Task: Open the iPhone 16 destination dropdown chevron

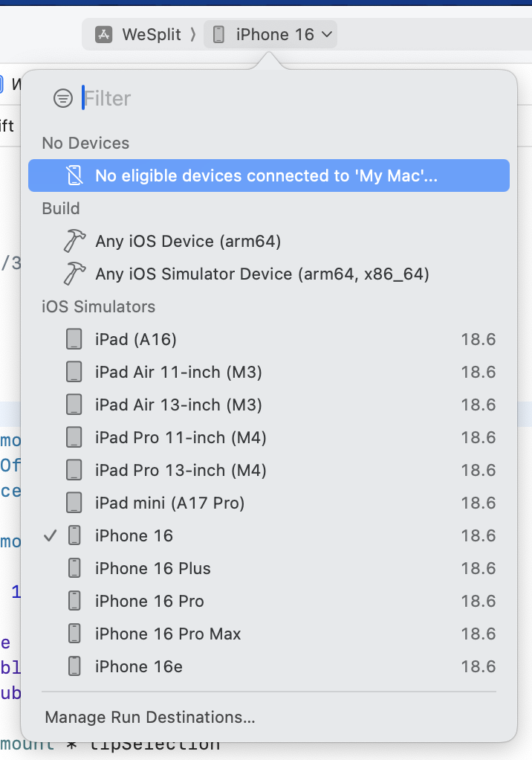Action: click(327, 34)
